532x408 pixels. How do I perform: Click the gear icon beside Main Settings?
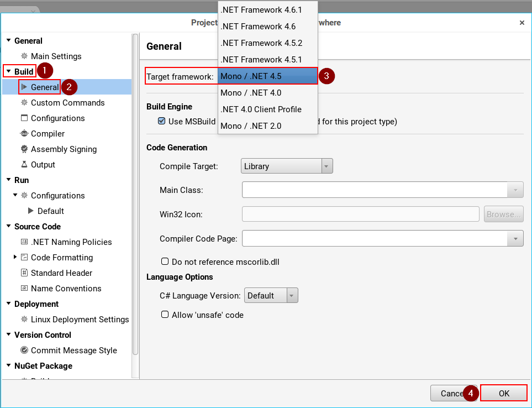24,56
